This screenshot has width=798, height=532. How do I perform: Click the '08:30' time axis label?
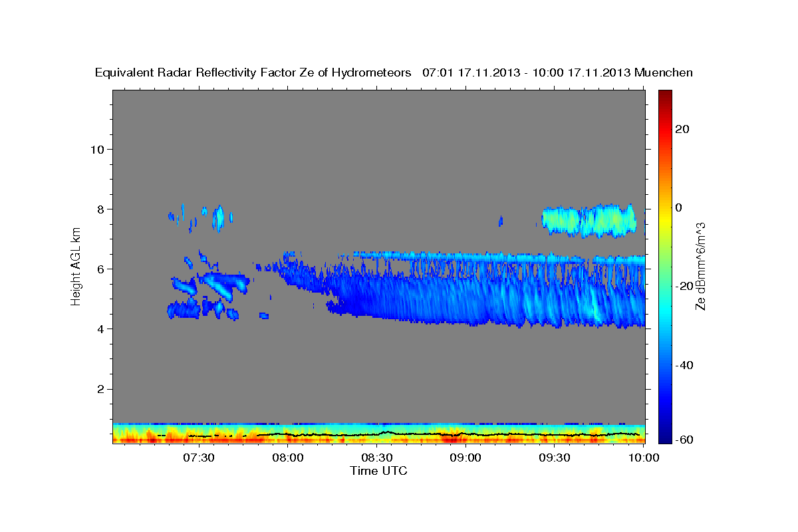(x=376, y=458)
